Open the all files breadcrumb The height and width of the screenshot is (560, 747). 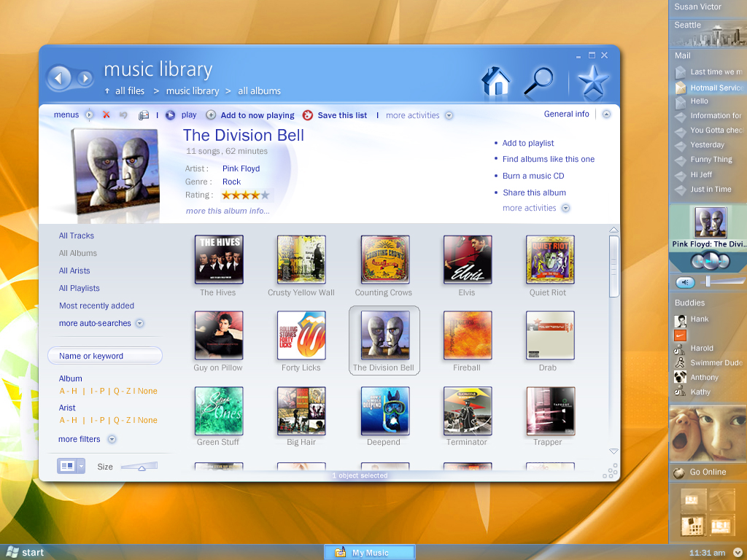(x=130, y=91)
